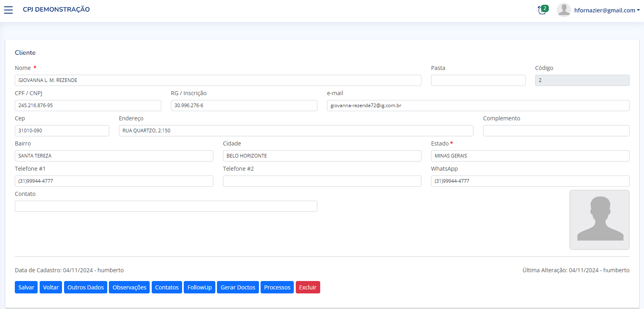This screenshot has width=644, height=309.
Task: Click the red Excluir button
Action: pyautogui.click(x=307, y=287)
